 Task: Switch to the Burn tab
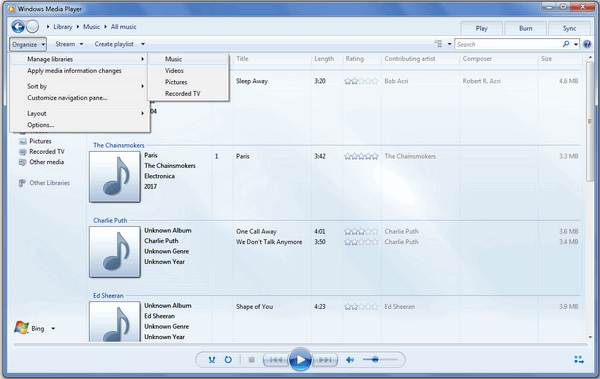(x=525, y=28)
